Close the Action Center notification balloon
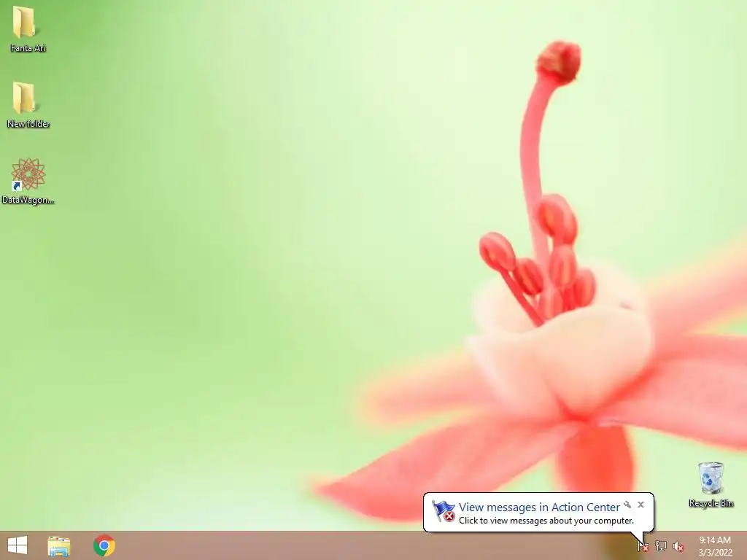 640,505
